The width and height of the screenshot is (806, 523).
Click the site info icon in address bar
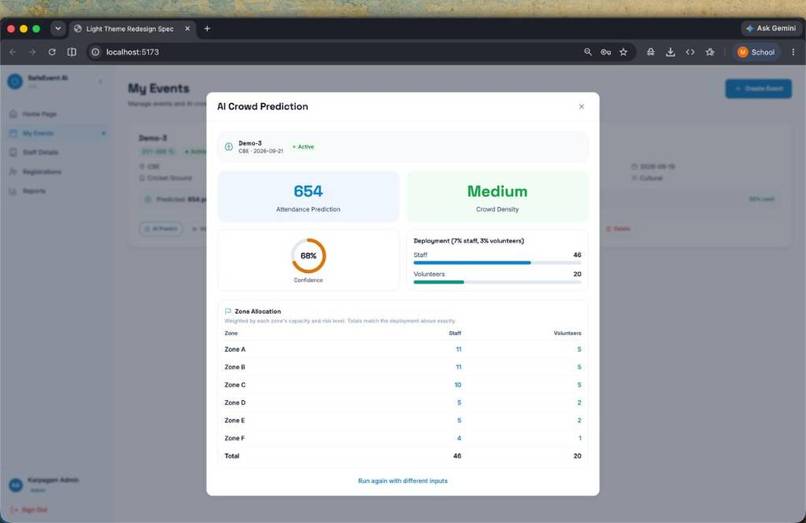pos(96,52)
